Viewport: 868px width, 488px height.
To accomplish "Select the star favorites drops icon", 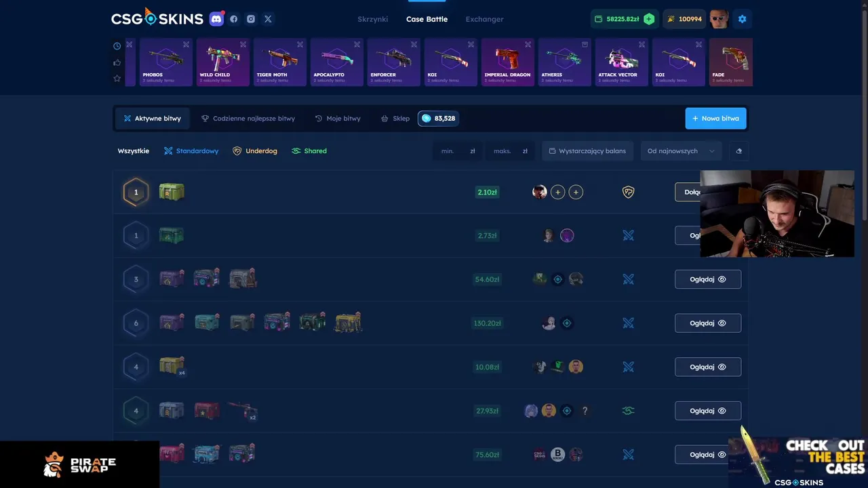I will click(x=117, y=79).
